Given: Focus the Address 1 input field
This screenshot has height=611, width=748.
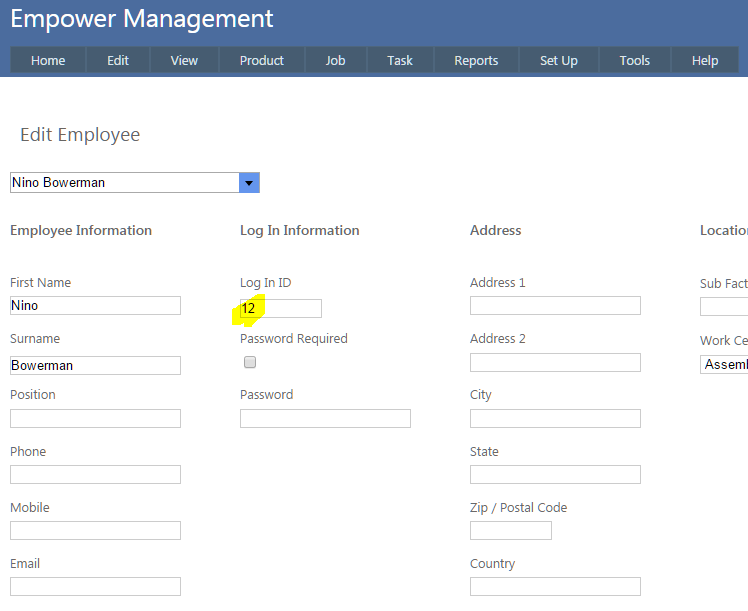Looking at the screenshot, I should (555, 306).
